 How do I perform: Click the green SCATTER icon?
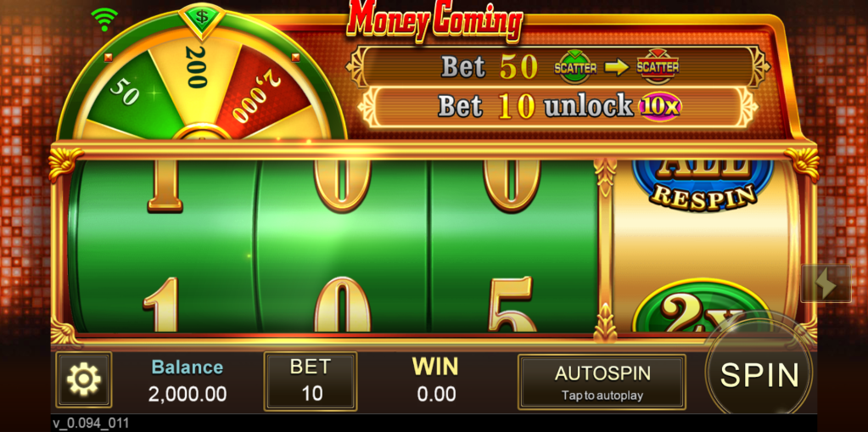tap(575, 67)
